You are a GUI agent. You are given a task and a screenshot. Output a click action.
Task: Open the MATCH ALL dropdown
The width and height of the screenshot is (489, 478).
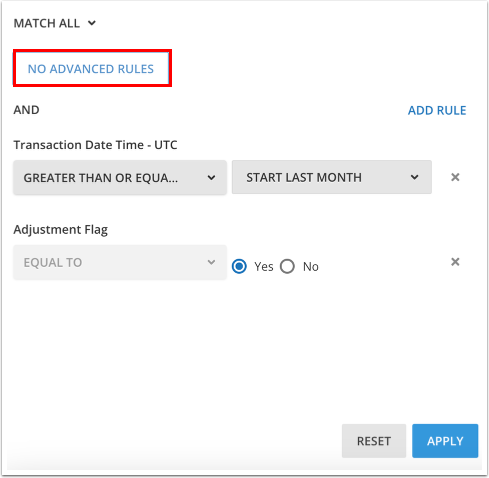point(55,23)
